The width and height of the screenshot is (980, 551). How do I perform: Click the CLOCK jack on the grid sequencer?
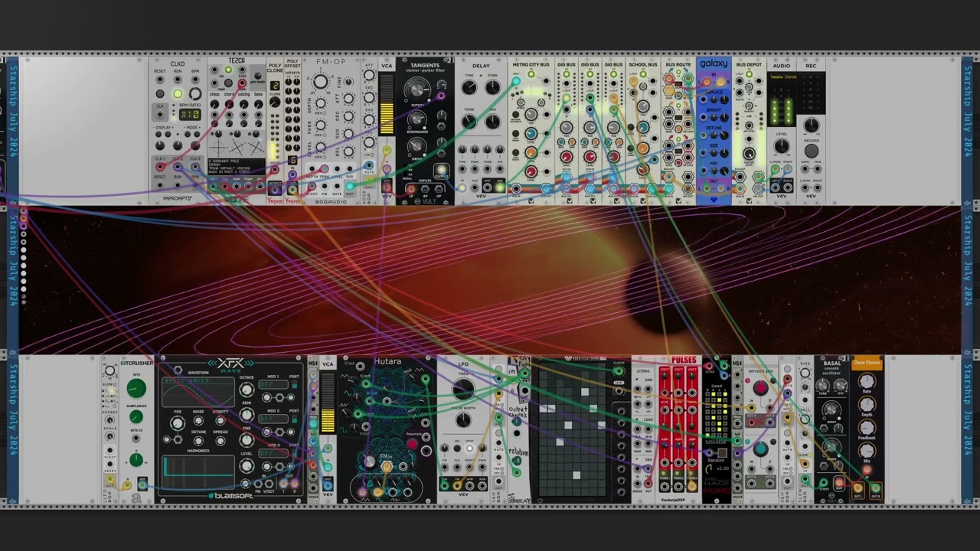pos(619,371)
